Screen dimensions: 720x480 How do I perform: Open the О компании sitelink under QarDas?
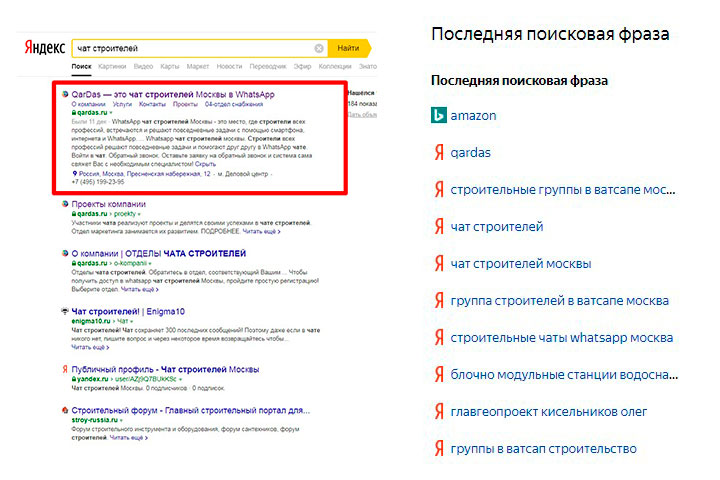point(88,104)
